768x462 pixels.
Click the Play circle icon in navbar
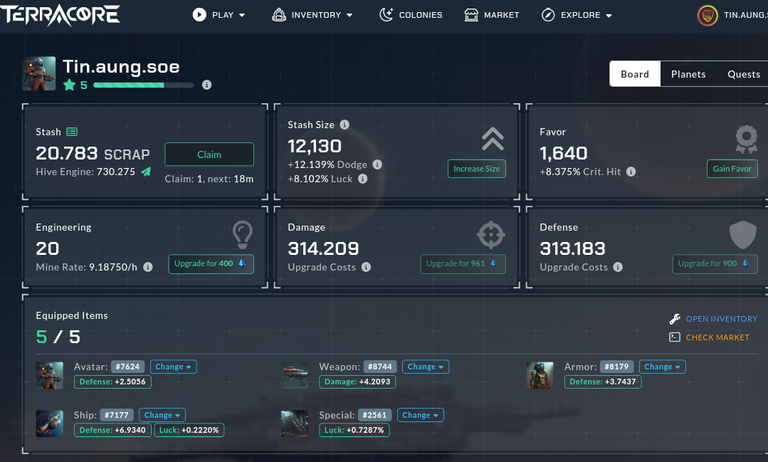click(199, 15)
